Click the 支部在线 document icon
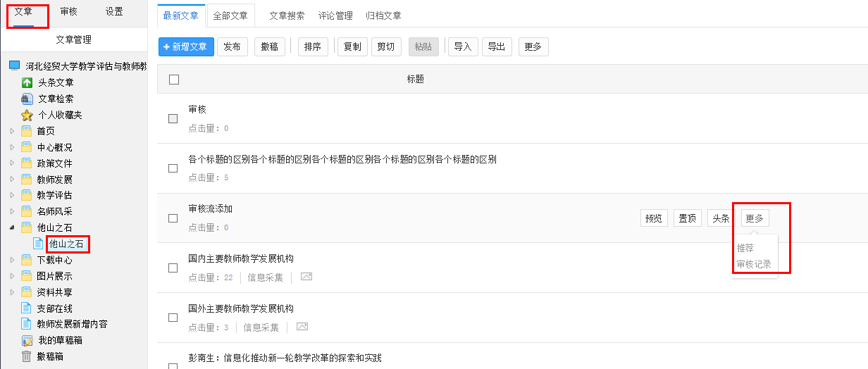 point(27,308)
